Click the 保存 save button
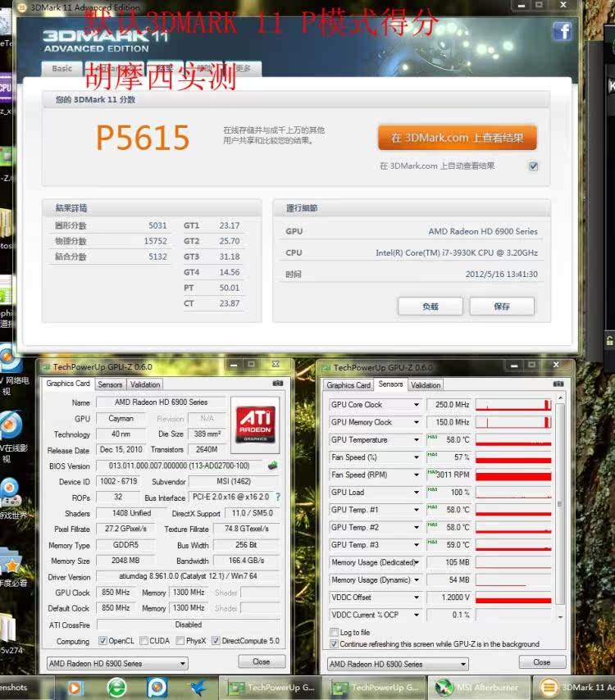615x700 pixels. 502,307
